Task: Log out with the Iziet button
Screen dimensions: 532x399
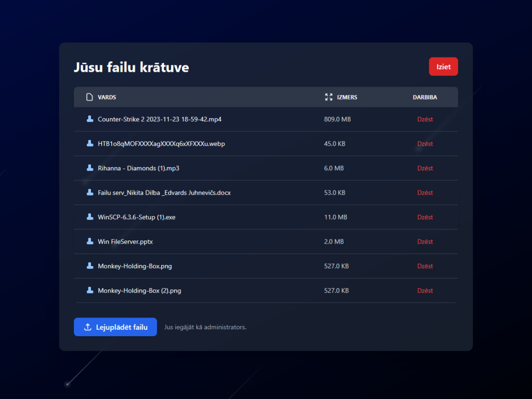Action: 443,66
